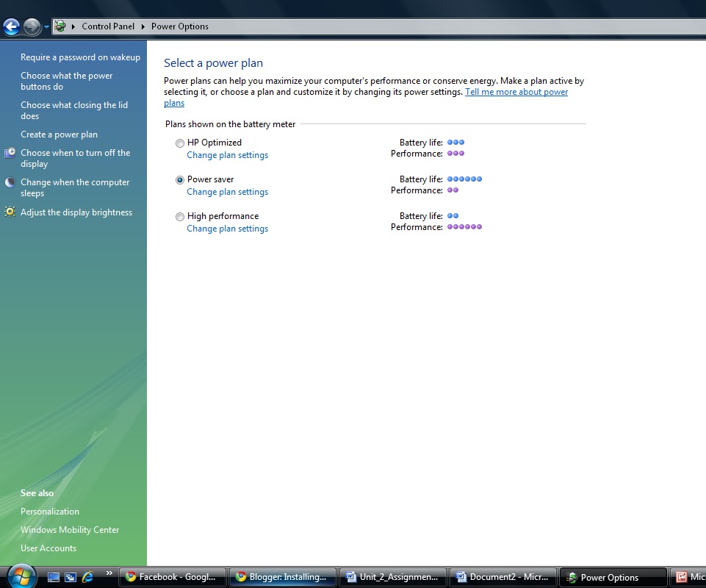Launch Internet Explorer from Quick Launch

[87, 577]
